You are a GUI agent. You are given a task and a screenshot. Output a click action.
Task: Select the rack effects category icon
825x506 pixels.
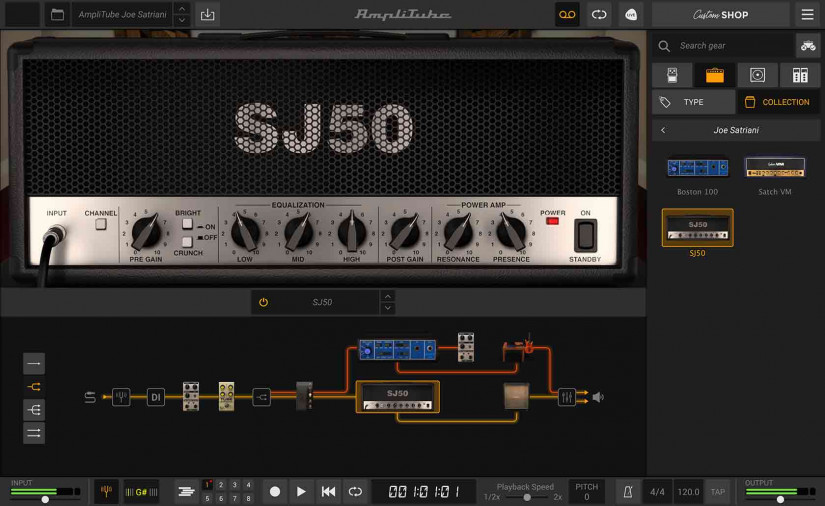click(800, 75)
